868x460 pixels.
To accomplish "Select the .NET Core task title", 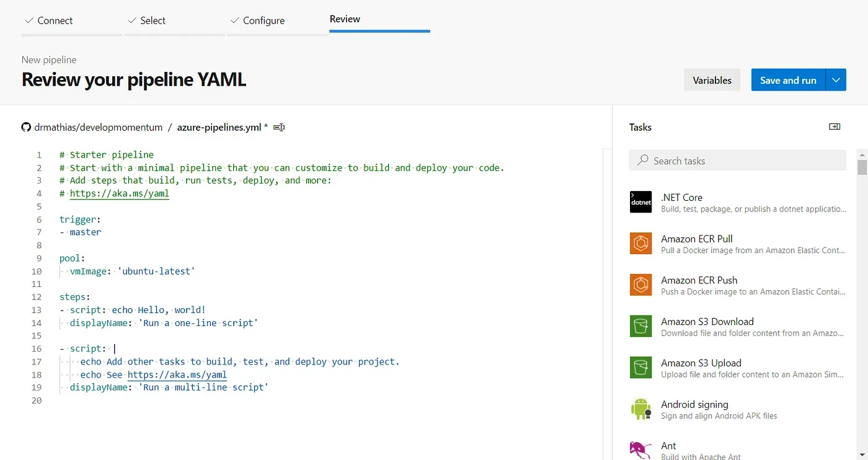I will pyautogui.click(x=681, y=197).
